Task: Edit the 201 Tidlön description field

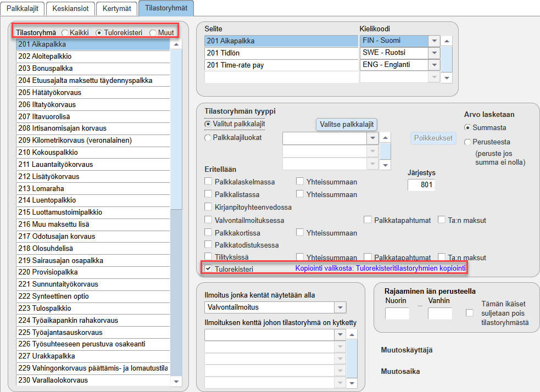Action: [281, 53]
